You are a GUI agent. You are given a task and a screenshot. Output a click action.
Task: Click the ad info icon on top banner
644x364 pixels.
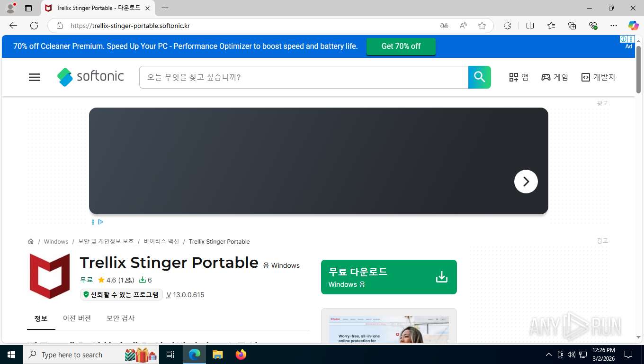pos(624,39)
